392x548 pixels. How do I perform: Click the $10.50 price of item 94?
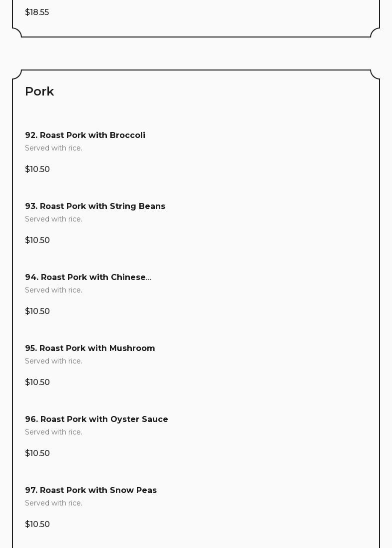(x=37, y=311)
